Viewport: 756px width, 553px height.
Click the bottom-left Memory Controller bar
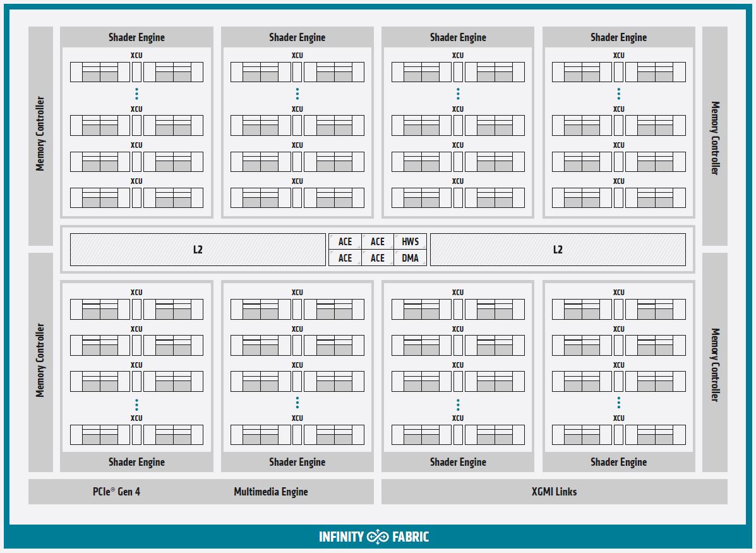pyautogui.click(x=40, y=361)
